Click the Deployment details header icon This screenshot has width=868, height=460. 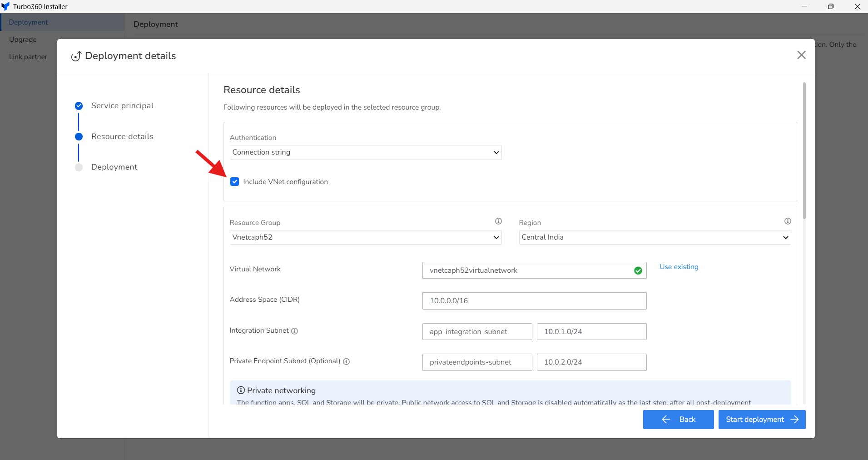pyautogui.click(x=76, y=56)
